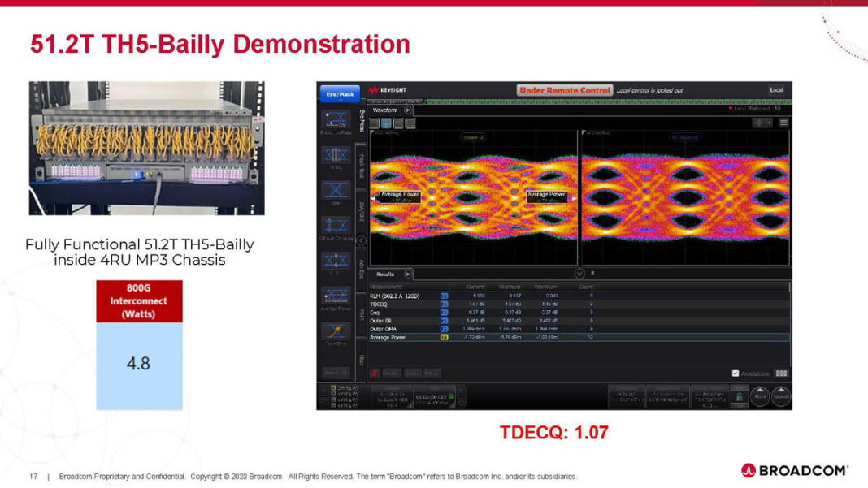Expand the Waveform panel options arrow
Viewport: 868px width, 488px height.
[x=407, y=110]
